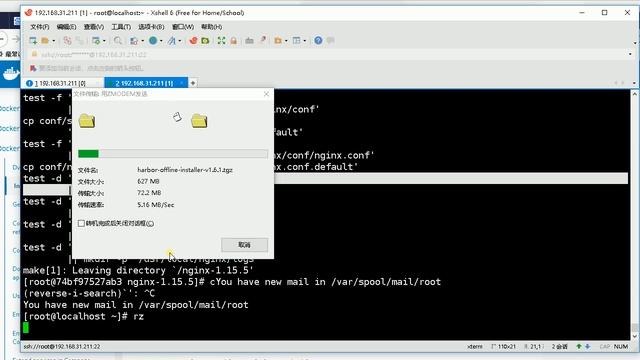This screenshot has width=640, height=360.
Task: Close the ZMODEM file transfer dialog
Action: point(267,94)
